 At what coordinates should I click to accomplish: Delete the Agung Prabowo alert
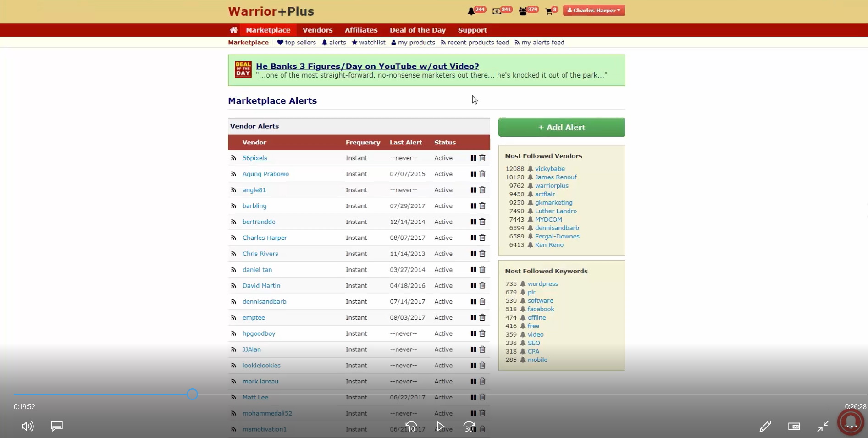click(482, 174)
